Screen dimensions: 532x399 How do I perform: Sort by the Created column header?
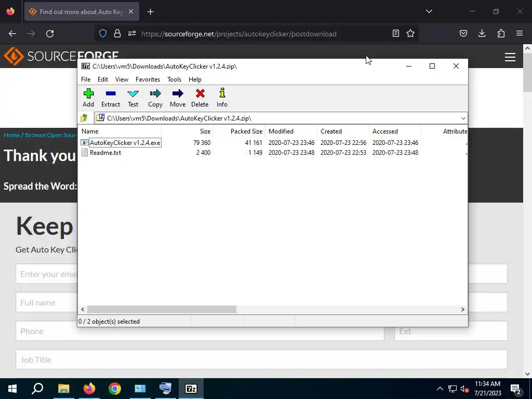point(343,131)
